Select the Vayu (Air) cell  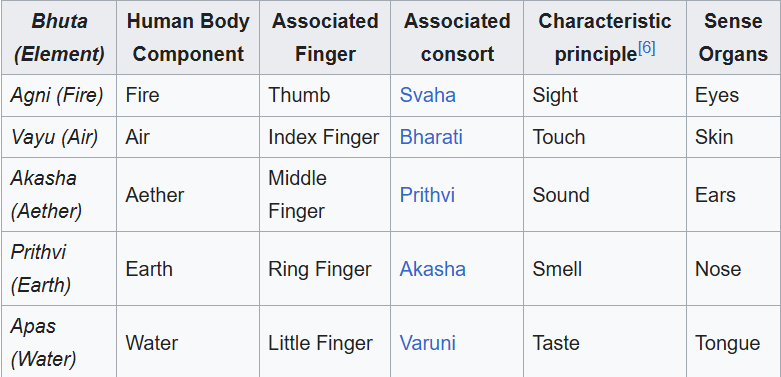click(59, 137)
